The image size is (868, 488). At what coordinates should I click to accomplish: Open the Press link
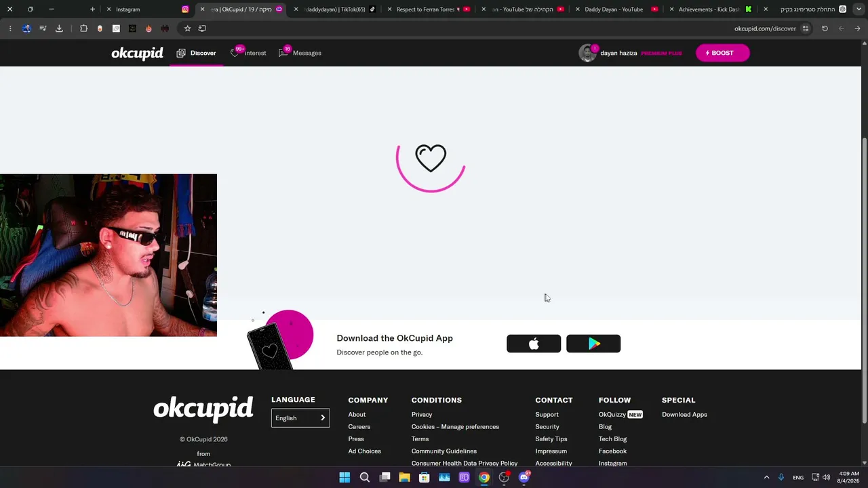click(356, 439)
